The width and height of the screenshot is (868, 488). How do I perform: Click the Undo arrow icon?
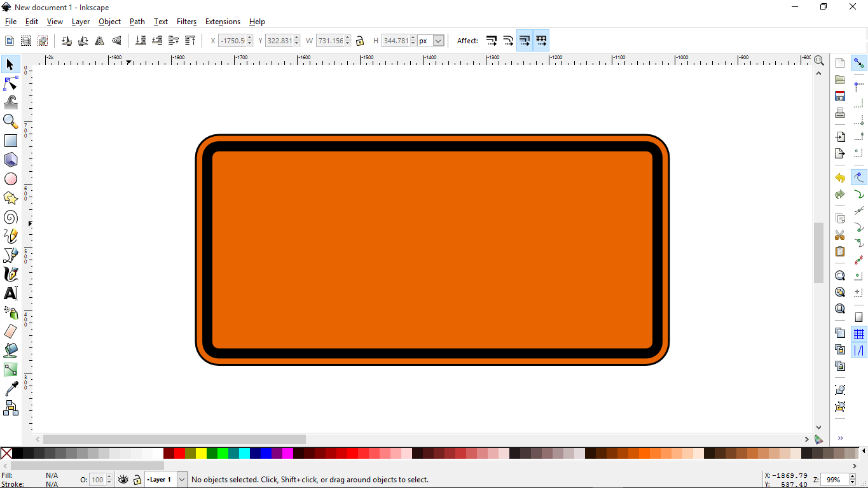point(840,178)
